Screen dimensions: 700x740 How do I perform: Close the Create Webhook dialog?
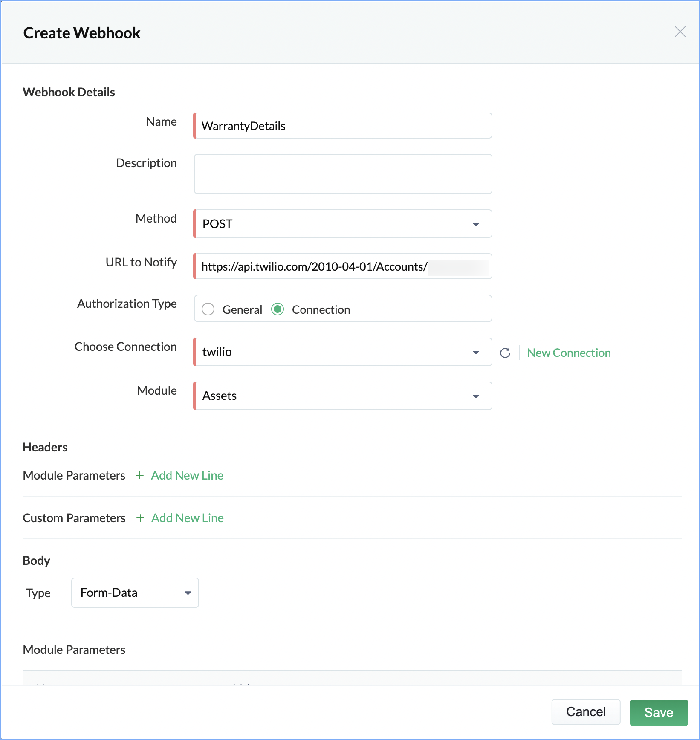pos(680,32)
